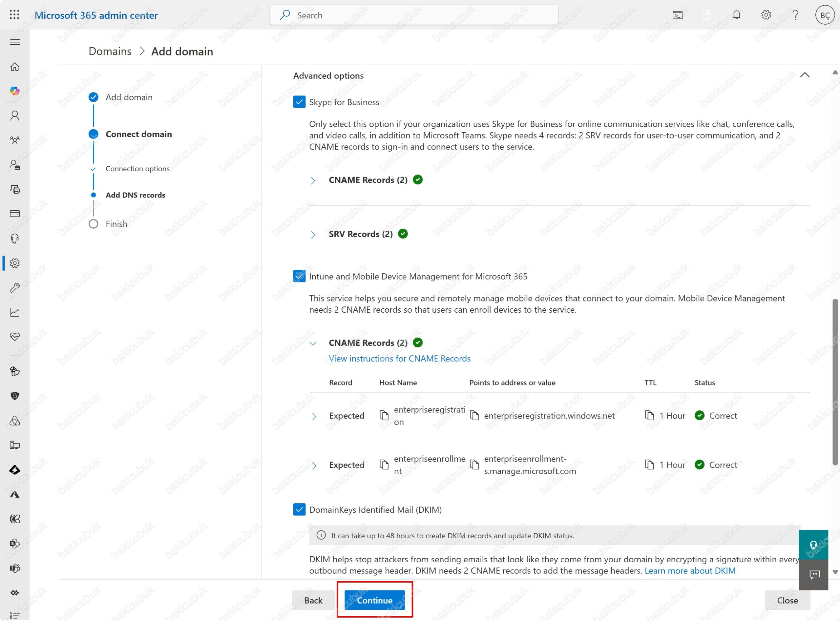Click in the Search input field

coord(414,15)
